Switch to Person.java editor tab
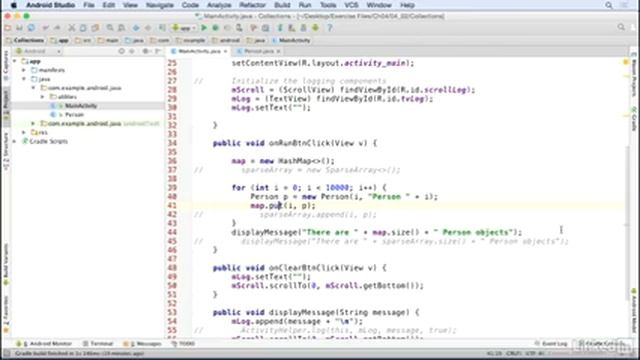The height and width of the screenshot is (360, 640). [x=258, y=51]
